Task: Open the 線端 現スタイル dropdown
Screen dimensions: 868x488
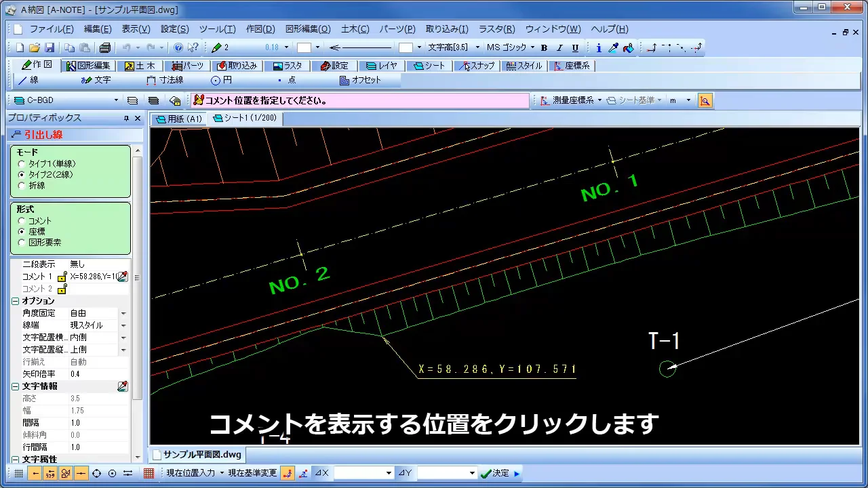Action: click(123, 325)
